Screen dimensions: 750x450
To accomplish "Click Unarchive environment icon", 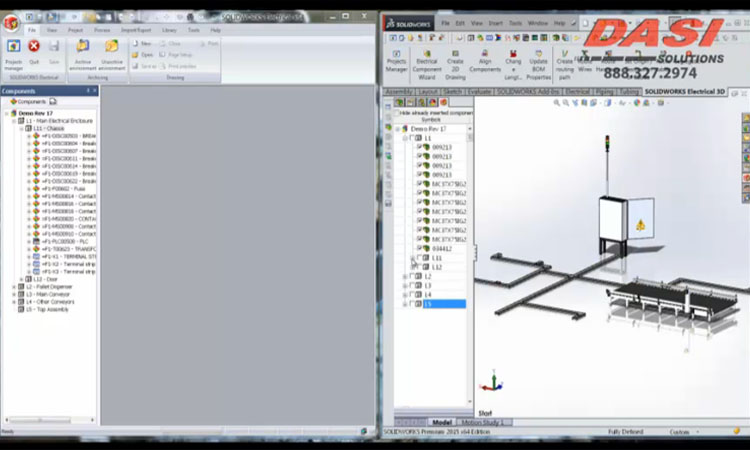I will (x=112, y=48).
